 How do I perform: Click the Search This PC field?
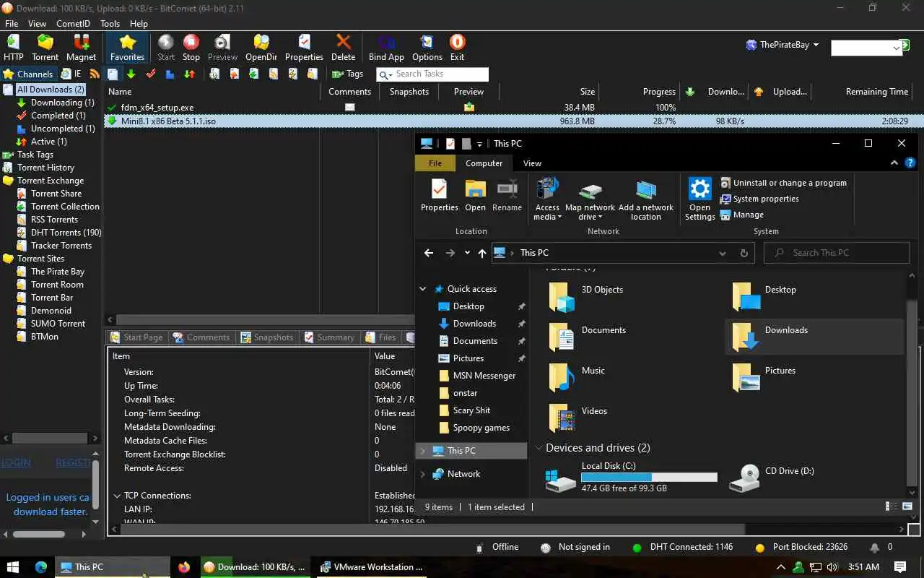[837, 253]
